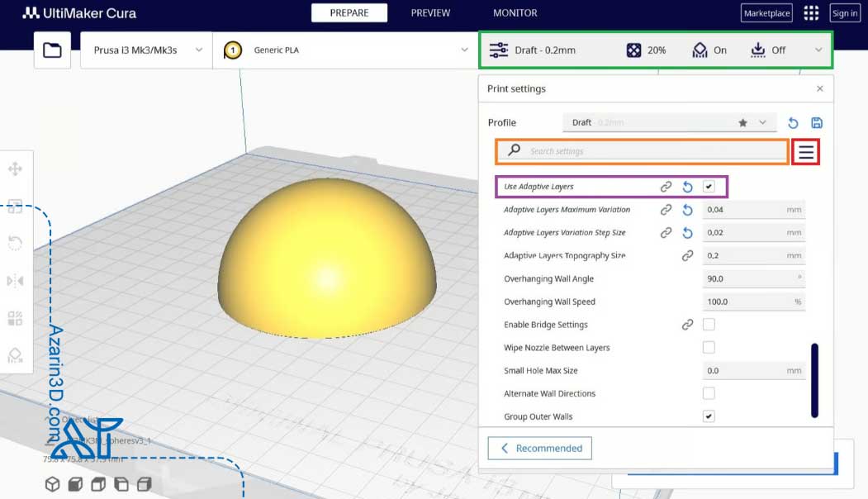868x499 pixels.
Task: Switch to the PREVIEW stage
Action: (430, 12)
